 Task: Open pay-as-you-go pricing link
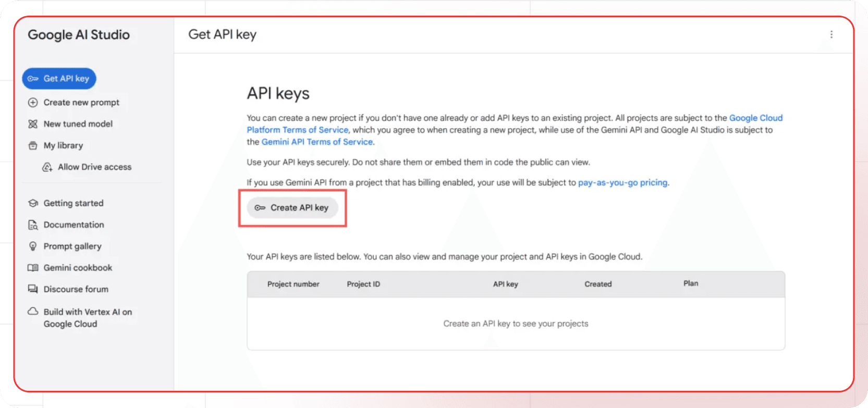622,183
